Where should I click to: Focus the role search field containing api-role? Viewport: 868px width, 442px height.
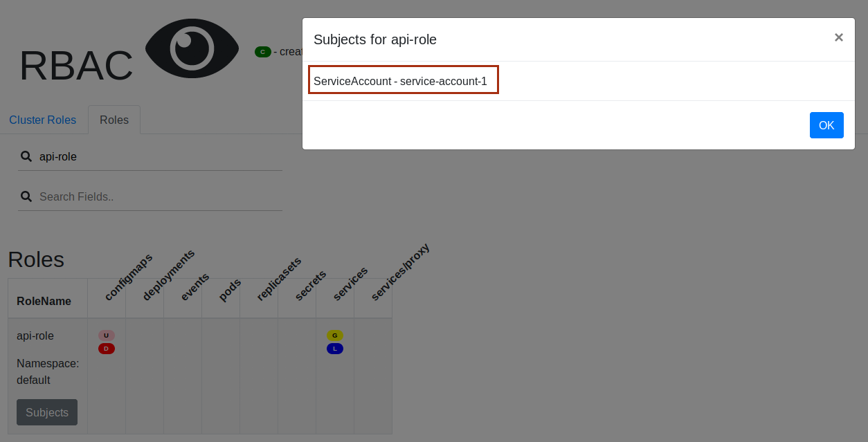159,156
